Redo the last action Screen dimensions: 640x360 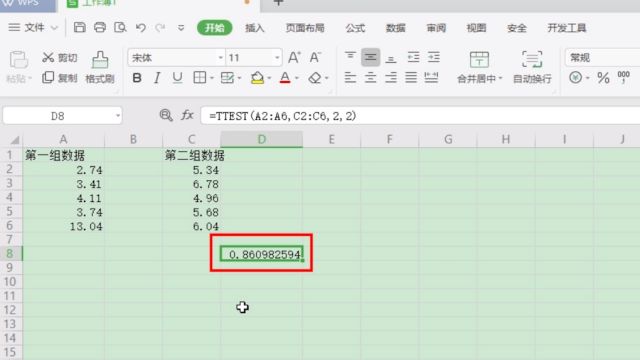160,28
